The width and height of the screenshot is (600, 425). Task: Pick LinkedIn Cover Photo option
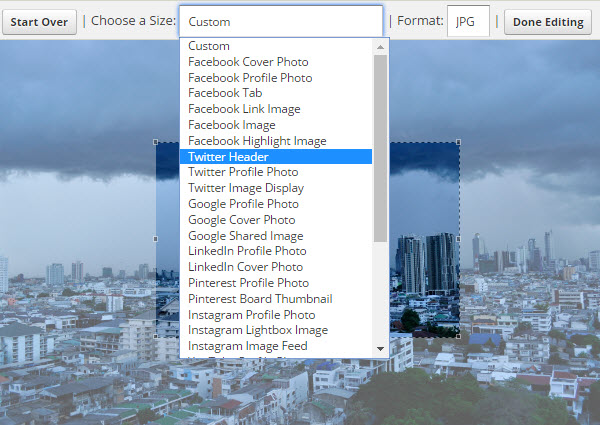(x=276, y=267)
